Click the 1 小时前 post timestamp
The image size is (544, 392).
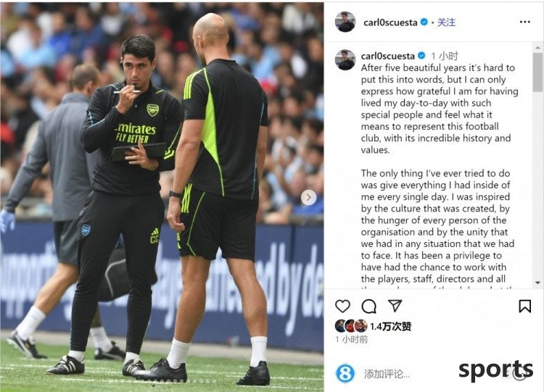click(x=352, y=339)
